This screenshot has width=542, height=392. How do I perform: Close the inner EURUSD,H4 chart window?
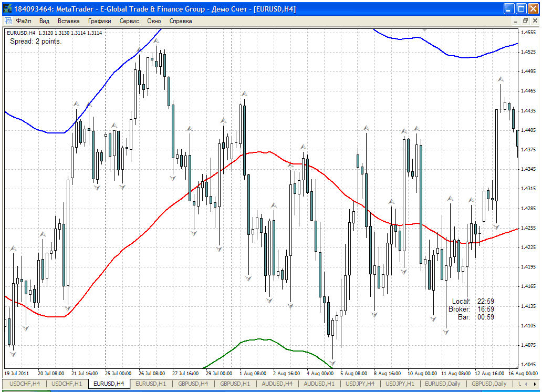[535, 21]
